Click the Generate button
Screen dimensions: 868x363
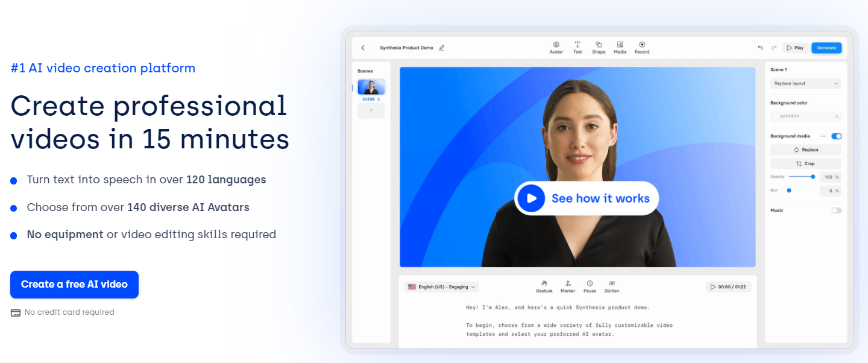pyautogui.click(x=826, y=48)
